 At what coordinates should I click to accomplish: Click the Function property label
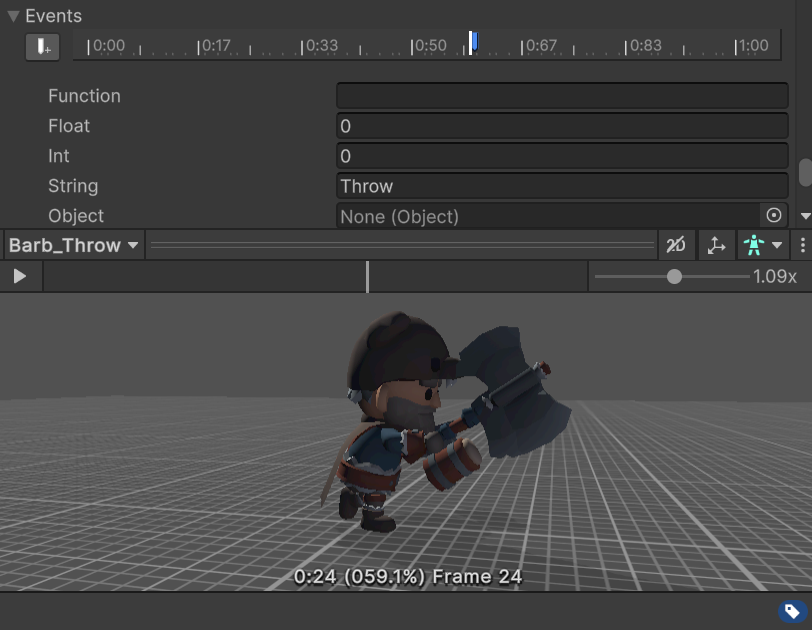84,96
